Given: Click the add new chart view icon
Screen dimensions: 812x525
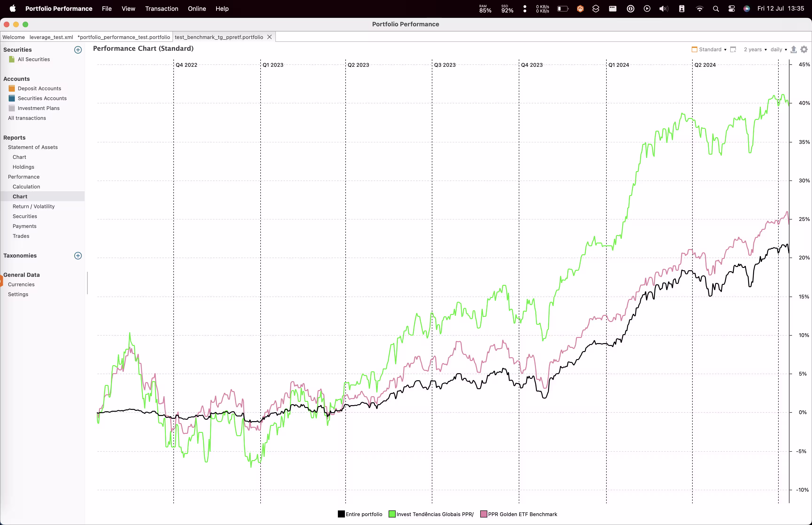Looking at the screenshot, I should (x=733, y=49).
